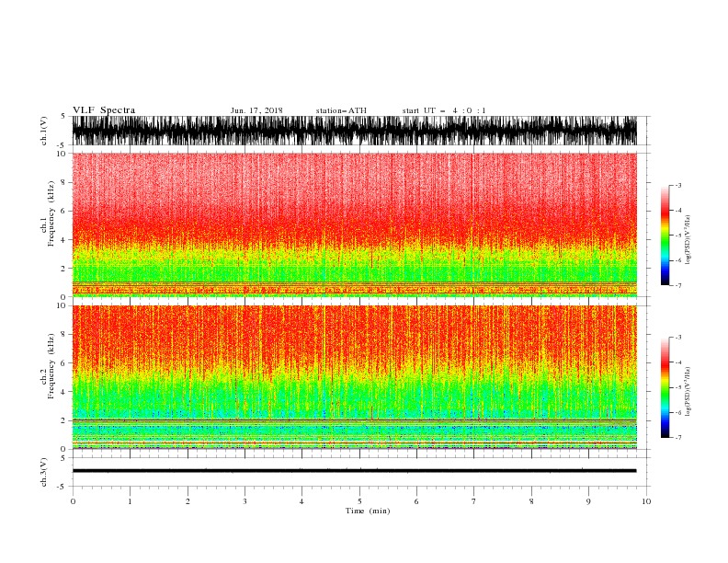This screenshot has width=728, height=563.
Task: Click the time axis tick label "1"
Action: pyautogui.click(x=130, y=501)
